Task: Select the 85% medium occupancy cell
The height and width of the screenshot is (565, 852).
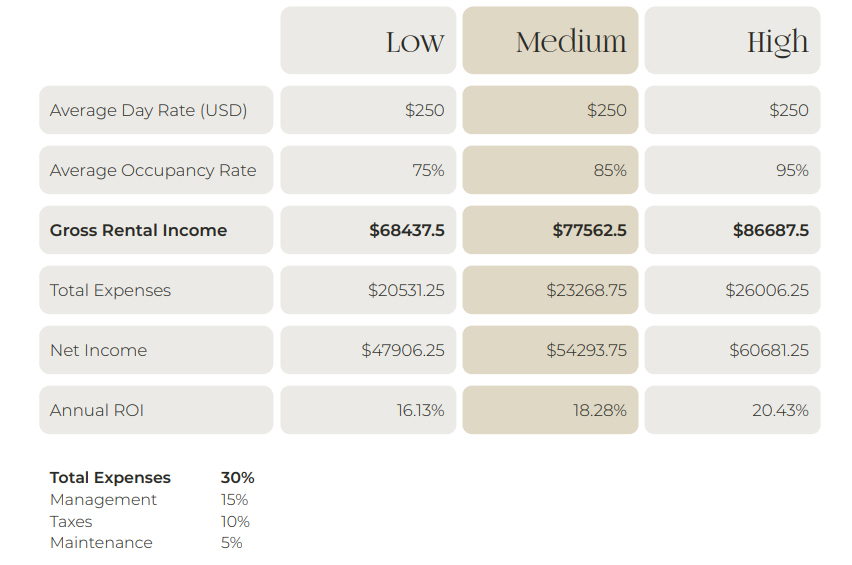Action: coord(550,170)
